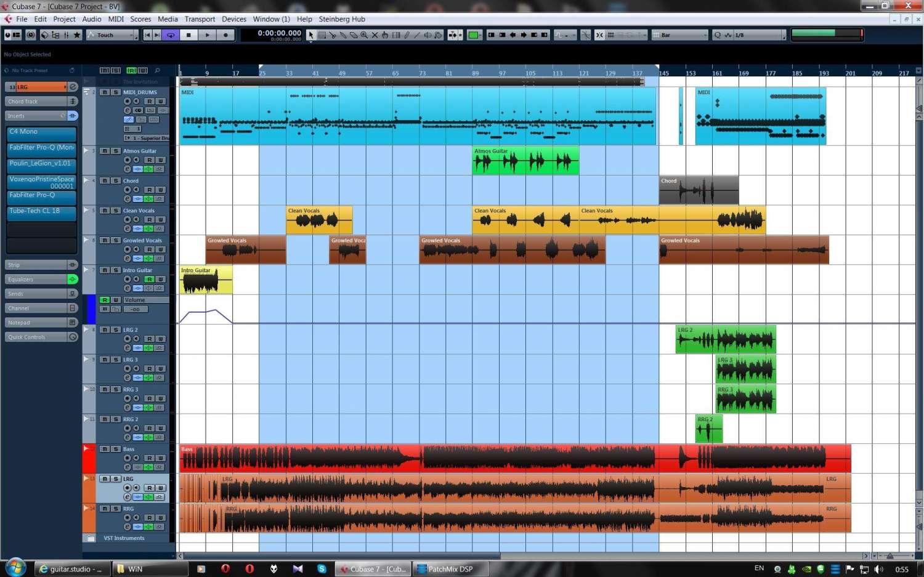Open the Bar grid type dropdown
Screen dimensions: 924x577
coord(680,35)
